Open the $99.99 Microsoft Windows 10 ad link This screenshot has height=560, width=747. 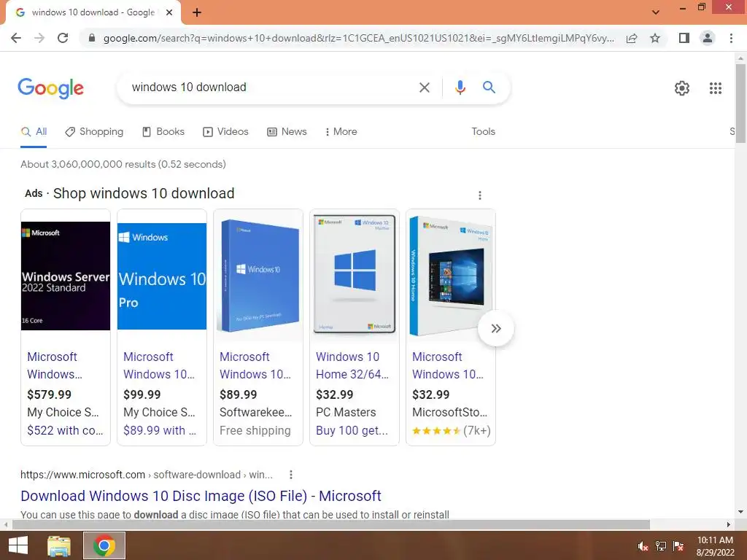coord(158,366)
